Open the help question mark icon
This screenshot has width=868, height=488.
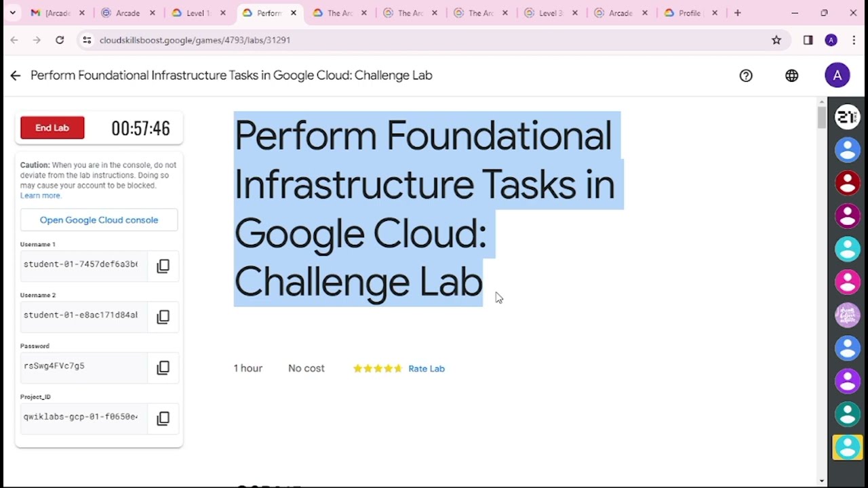[x=746, y=75]
